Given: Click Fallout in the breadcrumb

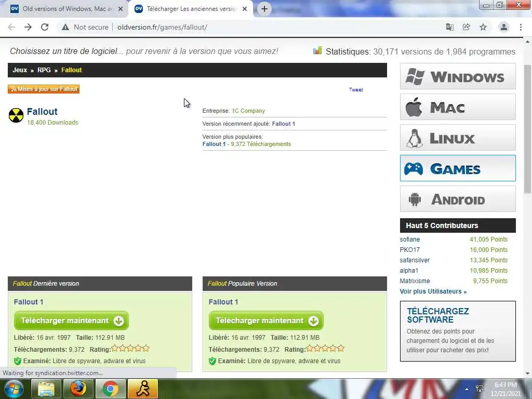Looking at the screenshot, I should click(72, 70).
